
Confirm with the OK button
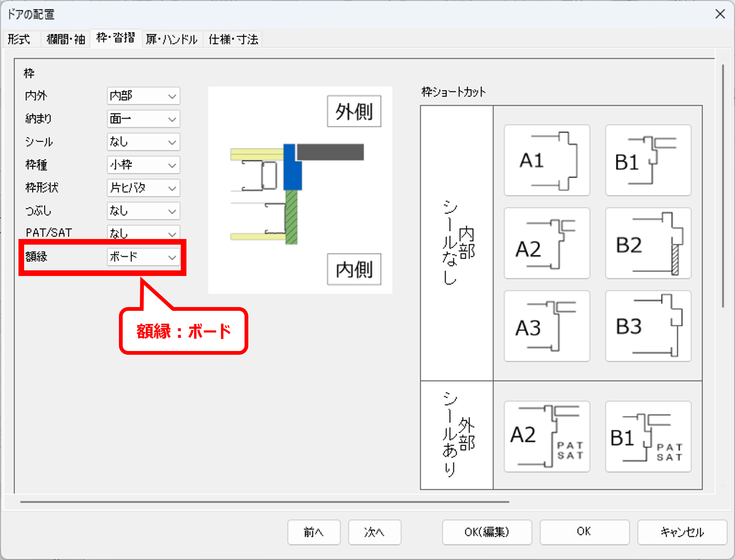584,532
